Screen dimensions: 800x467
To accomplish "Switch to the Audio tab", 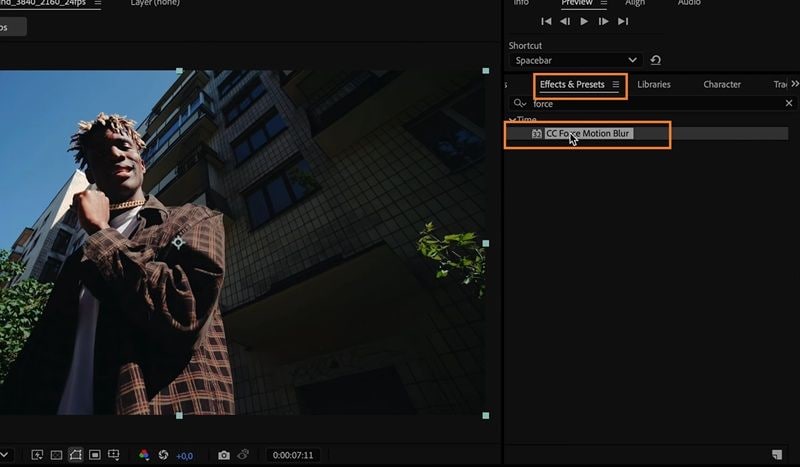I will 689,3.
